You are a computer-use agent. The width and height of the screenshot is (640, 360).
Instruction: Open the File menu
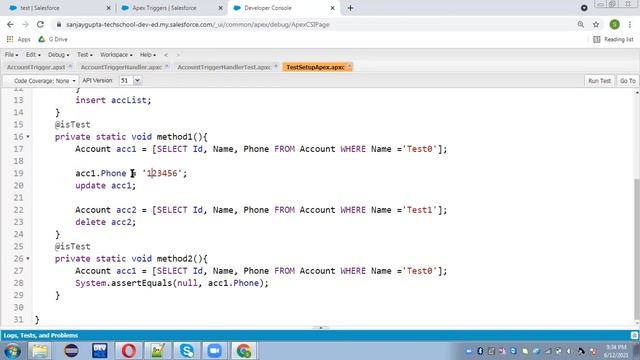11,55
